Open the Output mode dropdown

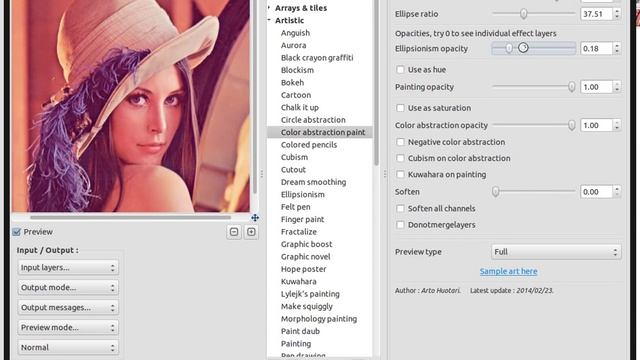(68, 287)
